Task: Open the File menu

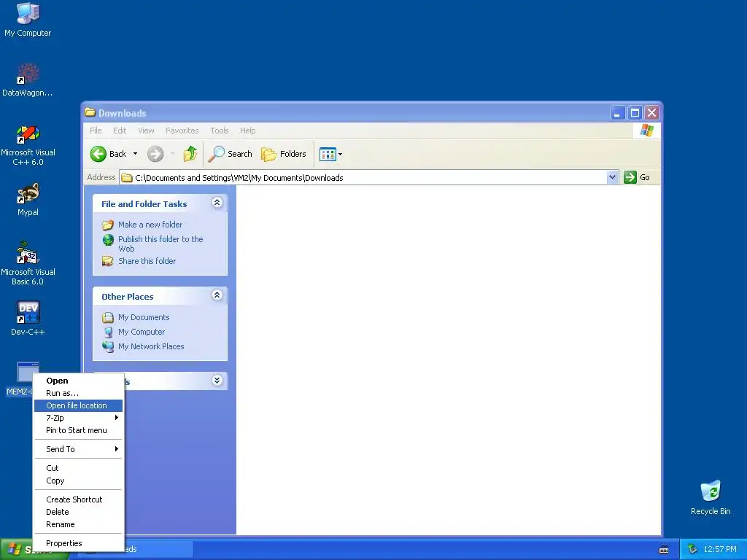Action: (x=96, y=131)
